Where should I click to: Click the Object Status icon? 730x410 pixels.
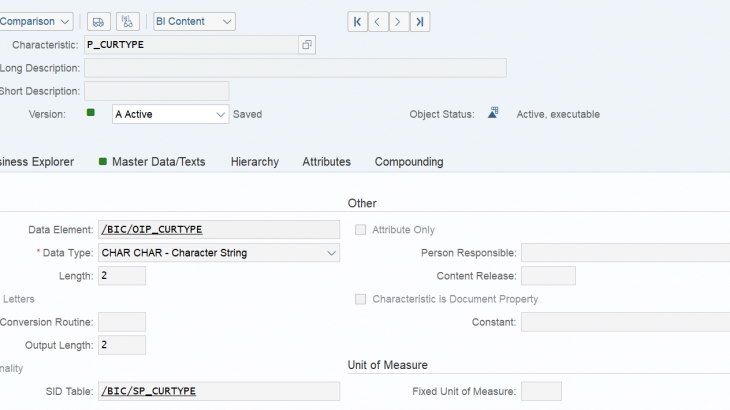tap(493, 113)
